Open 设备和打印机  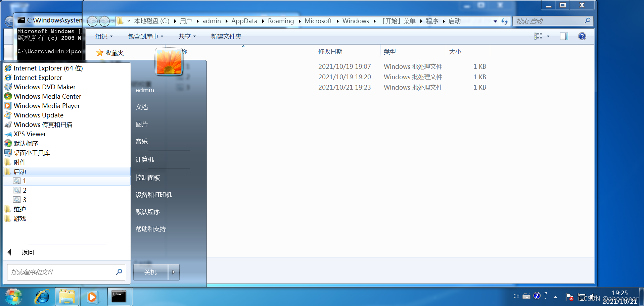(x=154, y=195)
